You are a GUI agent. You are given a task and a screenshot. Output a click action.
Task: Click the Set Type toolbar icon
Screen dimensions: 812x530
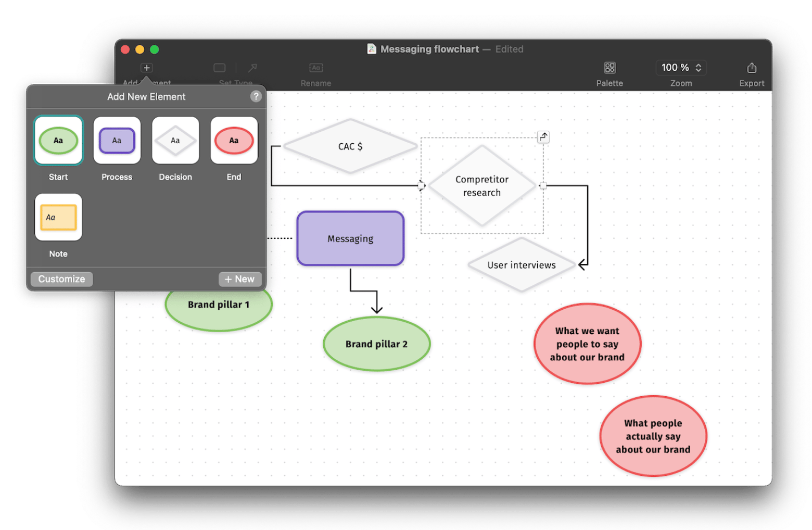[x=220, y=68]
